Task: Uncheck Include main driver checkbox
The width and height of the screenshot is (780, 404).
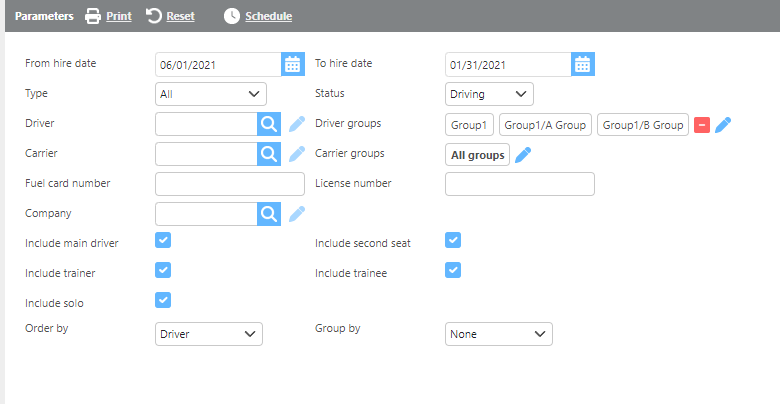Action: click(x=164, y=240)
